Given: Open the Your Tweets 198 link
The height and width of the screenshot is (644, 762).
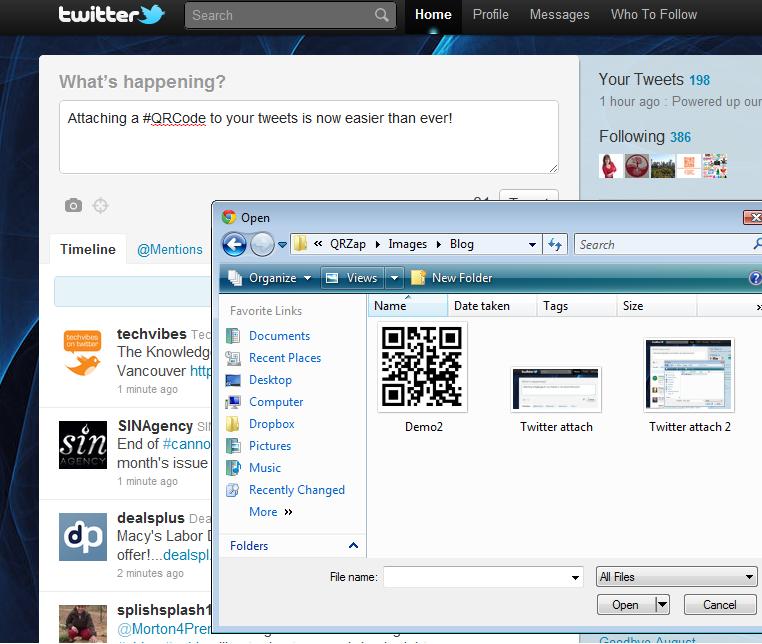Looking at the screenshot, I should [654, 79].
